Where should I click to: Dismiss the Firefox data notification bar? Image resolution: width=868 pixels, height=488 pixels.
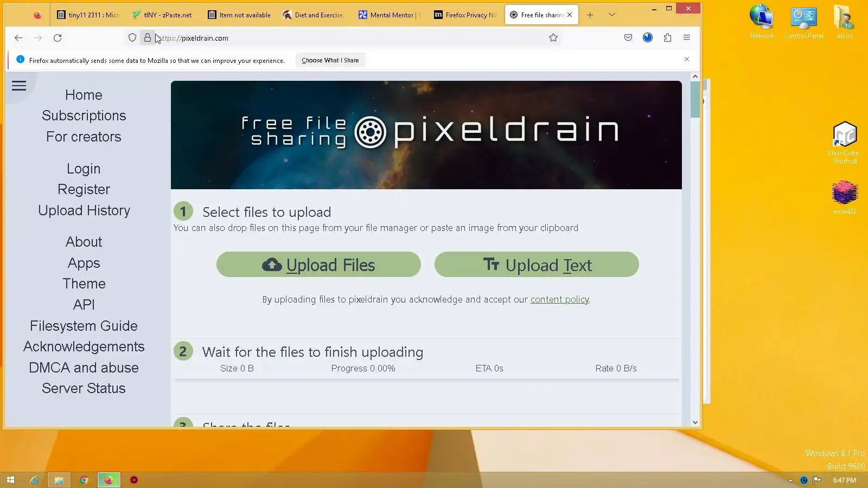pyautogui.click(x=687, y=59)
